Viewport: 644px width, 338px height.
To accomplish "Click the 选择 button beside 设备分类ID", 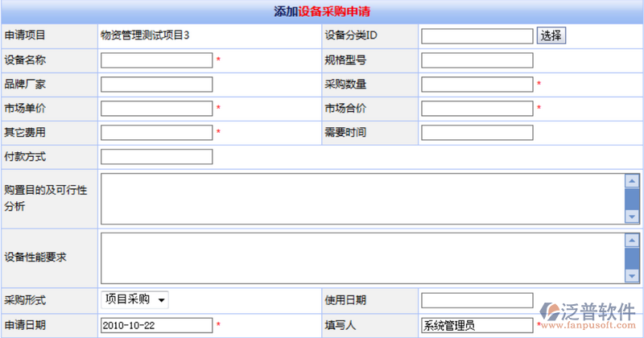I will pos(551,35).
